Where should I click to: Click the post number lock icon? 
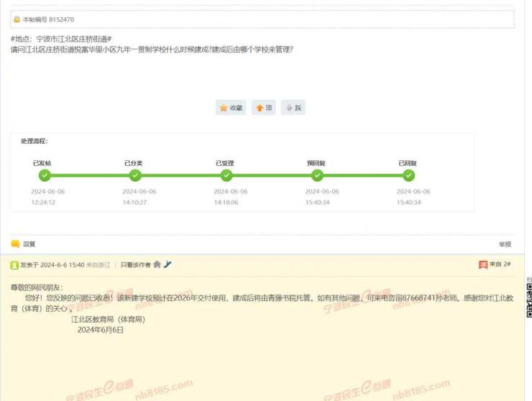click(x=17, y=19)
